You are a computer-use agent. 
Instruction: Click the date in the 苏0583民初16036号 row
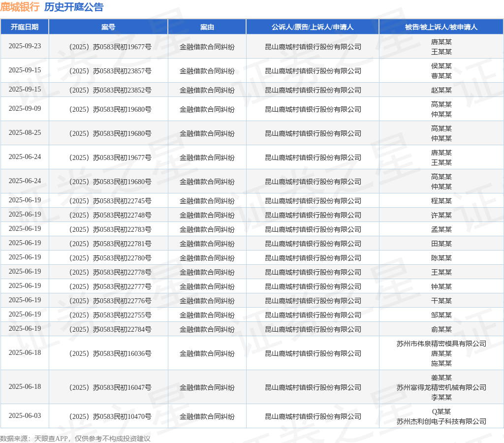coord(25,352)
